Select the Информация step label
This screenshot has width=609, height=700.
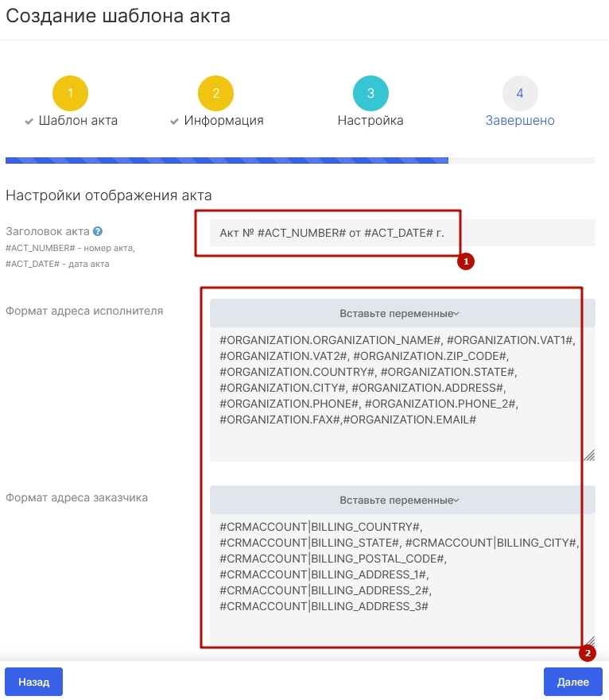point(224,121)
